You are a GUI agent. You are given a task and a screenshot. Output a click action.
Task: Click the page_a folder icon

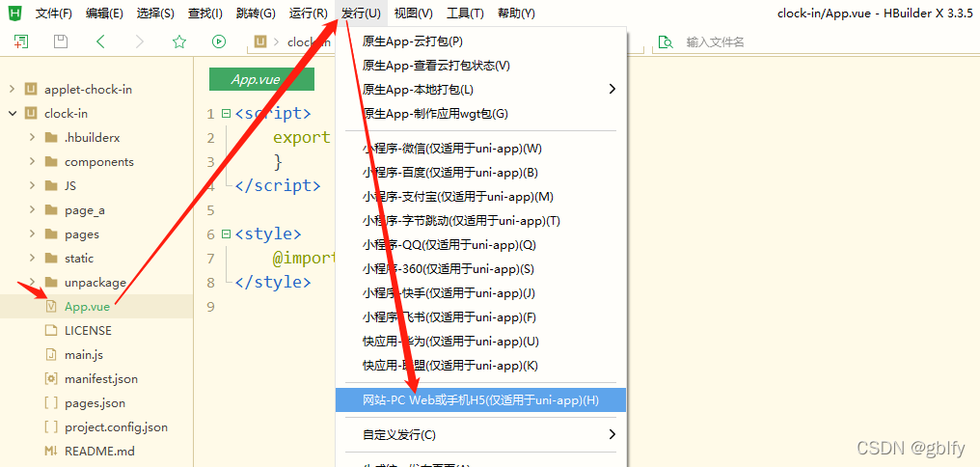(x=51, y=210)
